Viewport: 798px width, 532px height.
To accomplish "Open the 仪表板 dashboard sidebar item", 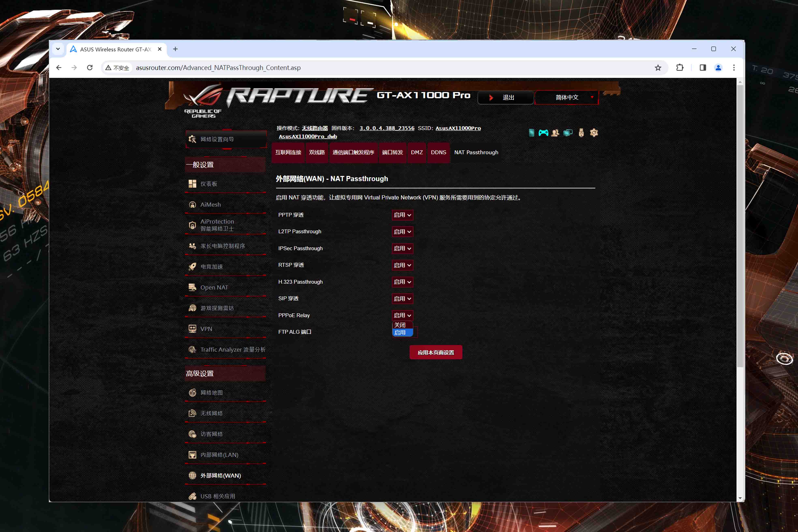I will 225,184.
